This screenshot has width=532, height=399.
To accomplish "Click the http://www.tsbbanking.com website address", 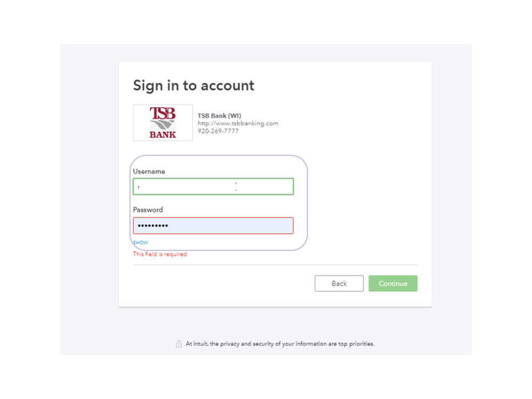I will pos(238,123).
